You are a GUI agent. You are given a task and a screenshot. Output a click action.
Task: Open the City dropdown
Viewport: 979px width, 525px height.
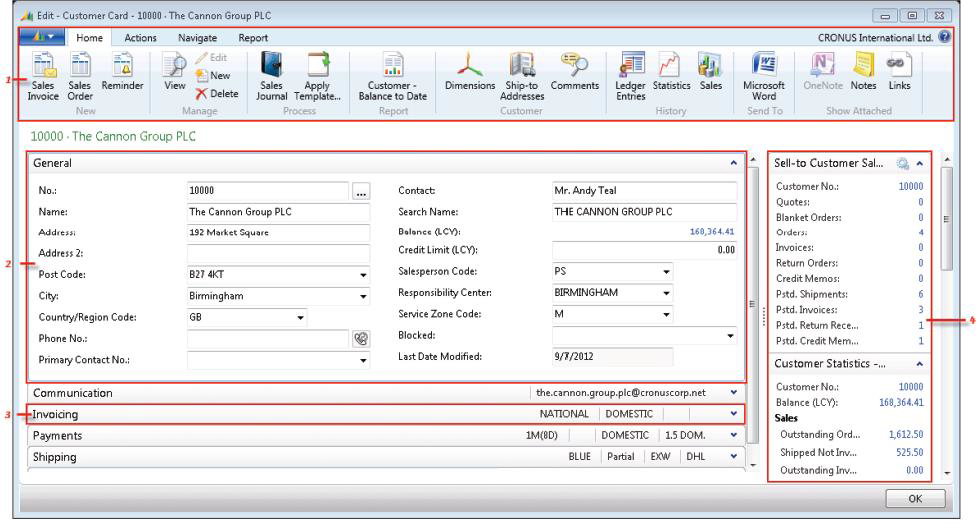363,296
